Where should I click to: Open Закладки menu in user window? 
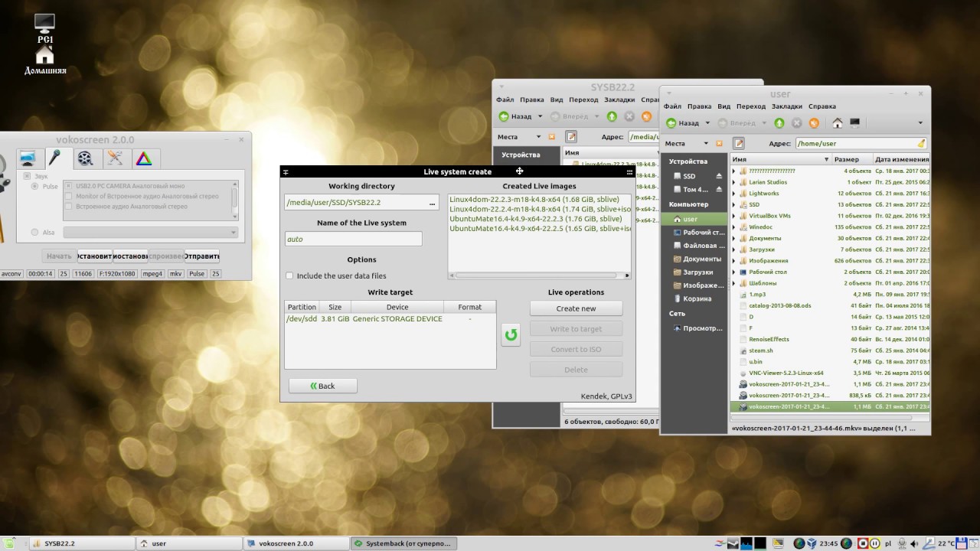point(786,106)
